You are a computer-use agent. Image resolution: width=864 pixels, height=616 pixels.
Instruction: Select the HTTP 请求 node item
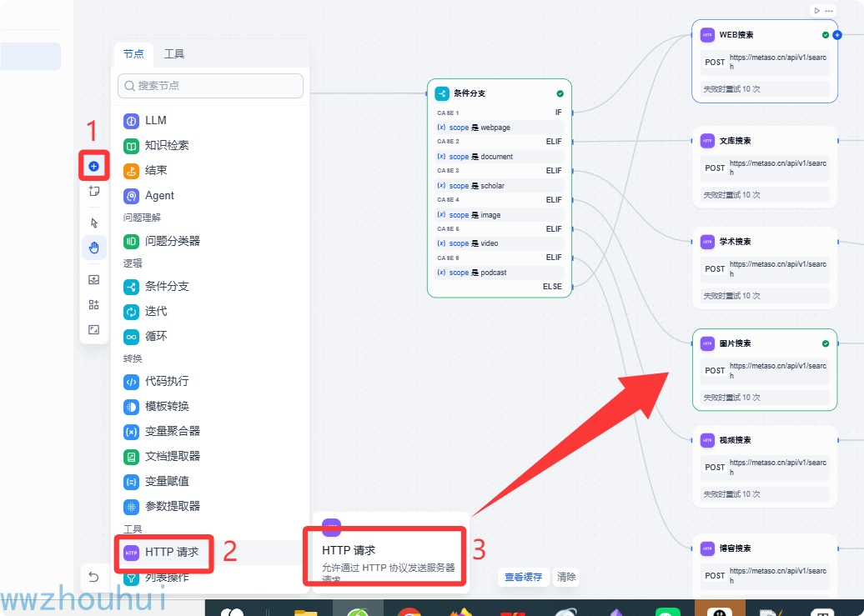[210, 552]
